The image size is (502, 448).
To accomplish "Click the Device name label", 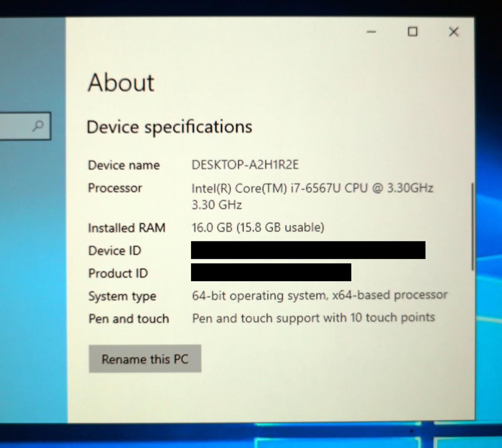I will coord(124,165).
